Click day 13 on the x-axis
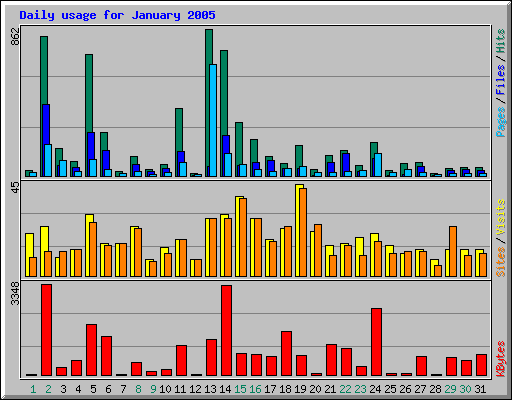The height and width of the screenshot is (400, 512). click(210, 389)
